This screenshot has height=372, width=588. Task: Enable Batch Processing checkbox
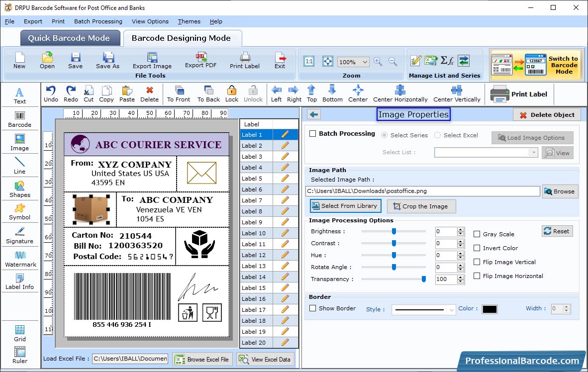313,133
